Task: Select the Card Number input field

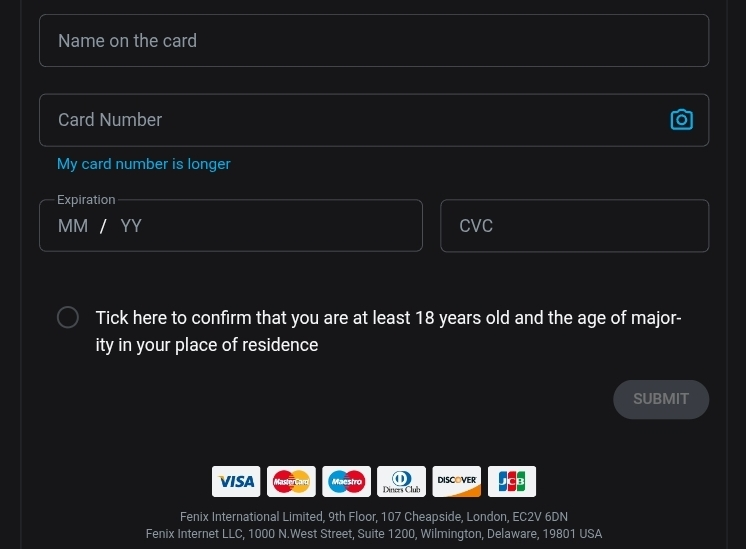Action: [350, 120]
